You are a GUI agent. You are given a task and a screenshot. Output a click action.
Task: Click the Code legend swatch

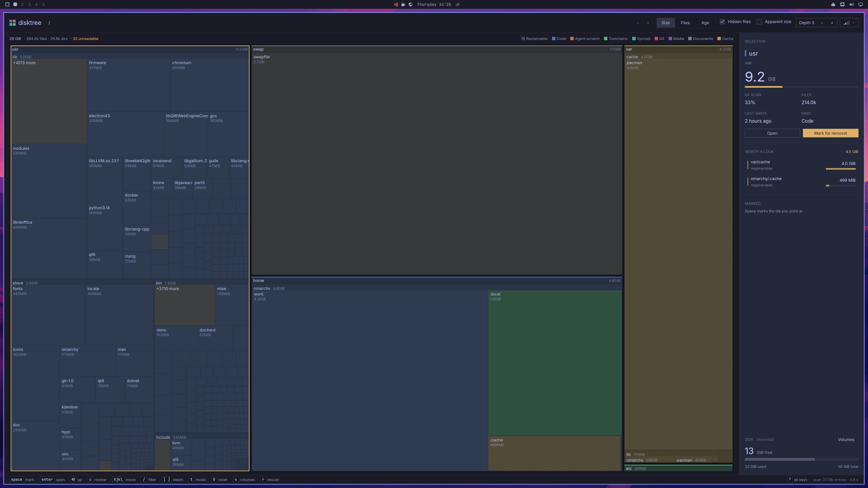tap(553, 39)
